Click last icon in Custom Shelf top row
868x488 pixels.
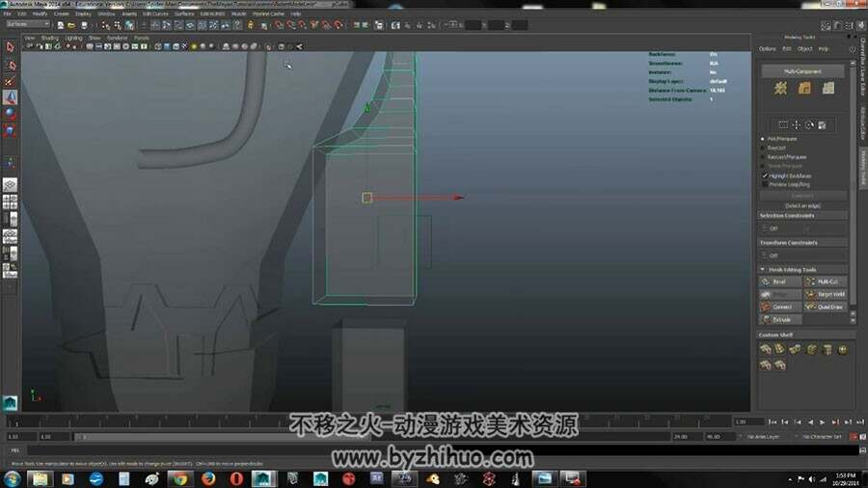click(843, 349)
